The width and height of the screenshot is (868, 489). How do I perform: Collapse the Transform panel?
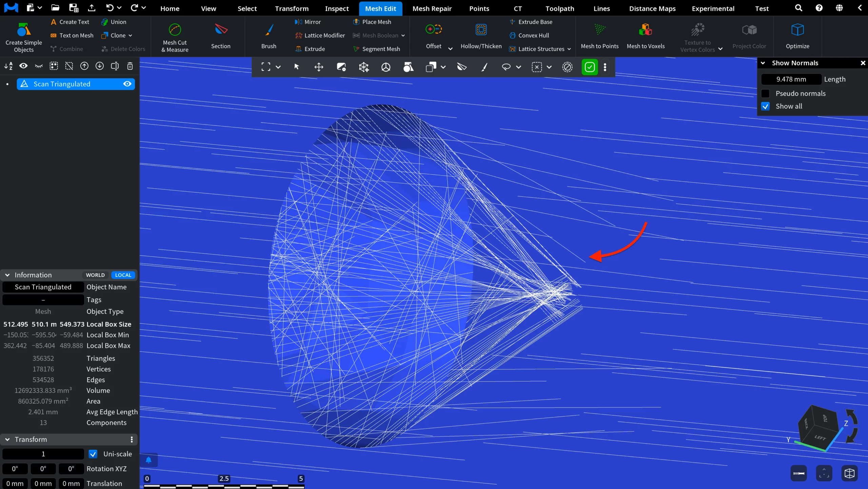[x=7, y=439]
